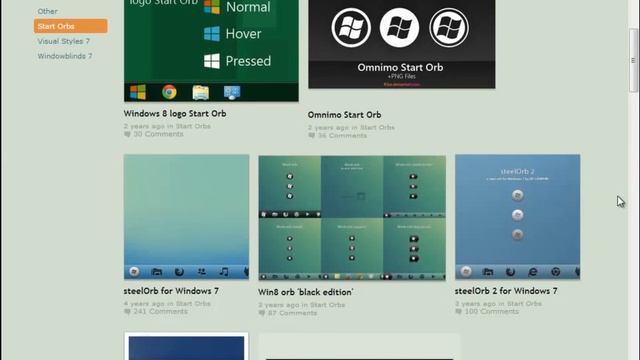Screen dimensions: 640x360
Task: Click the comment bubble icon beside 100 Comments
Action: pyautogui.click(x=458, y=311)
